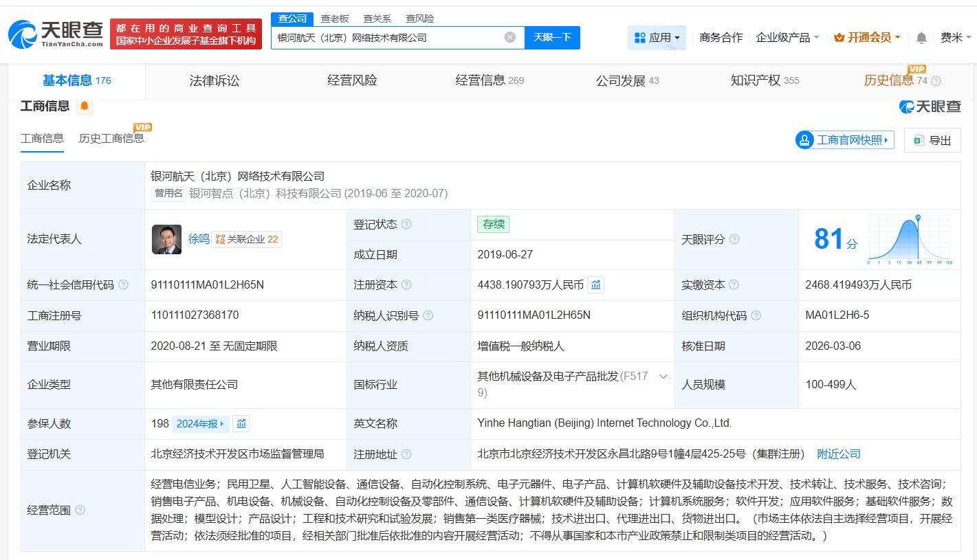Click the 导出 export button
The height and width of the screenshot is (560, 977).
coord(932,140)
